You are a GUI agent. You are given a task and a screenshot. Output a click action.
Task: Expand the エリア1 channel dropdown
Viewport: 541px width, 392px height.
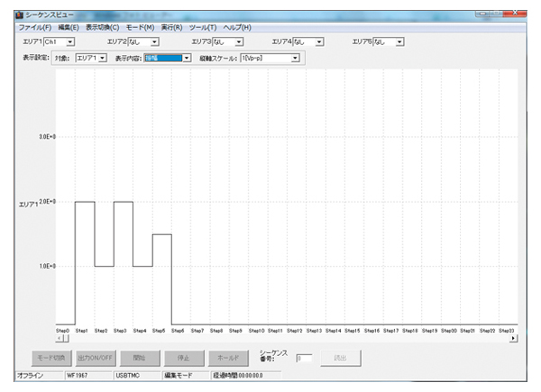(x=70, y=41)
